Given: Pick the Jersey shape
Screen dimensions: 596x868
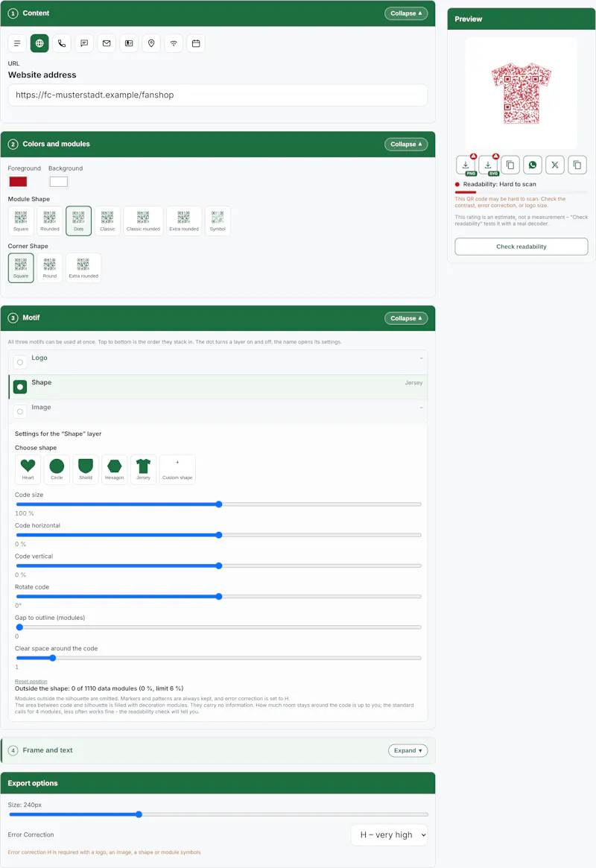Looking at the screenshot, I should 143,469.
